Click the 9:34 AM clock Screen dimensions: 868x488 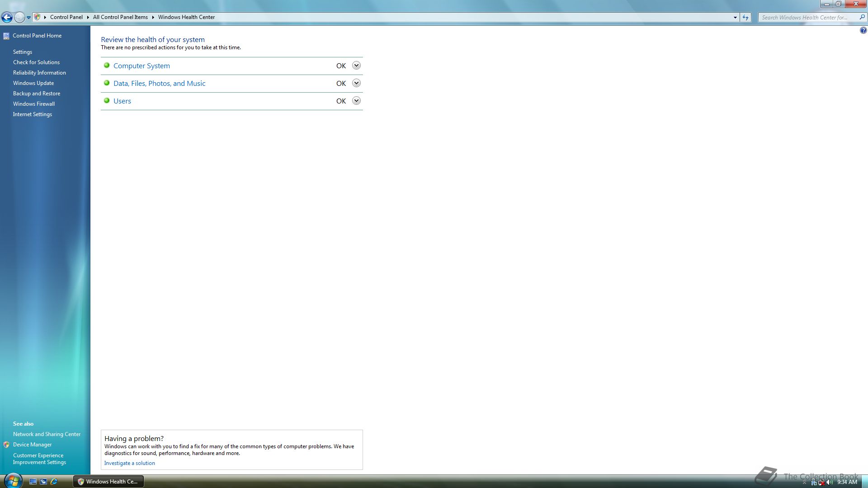click(x=847, y=482)
